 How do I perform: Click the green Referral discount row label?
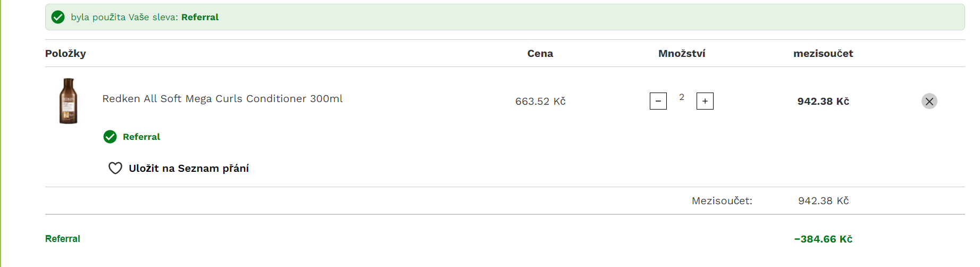(x=63, y=239)
